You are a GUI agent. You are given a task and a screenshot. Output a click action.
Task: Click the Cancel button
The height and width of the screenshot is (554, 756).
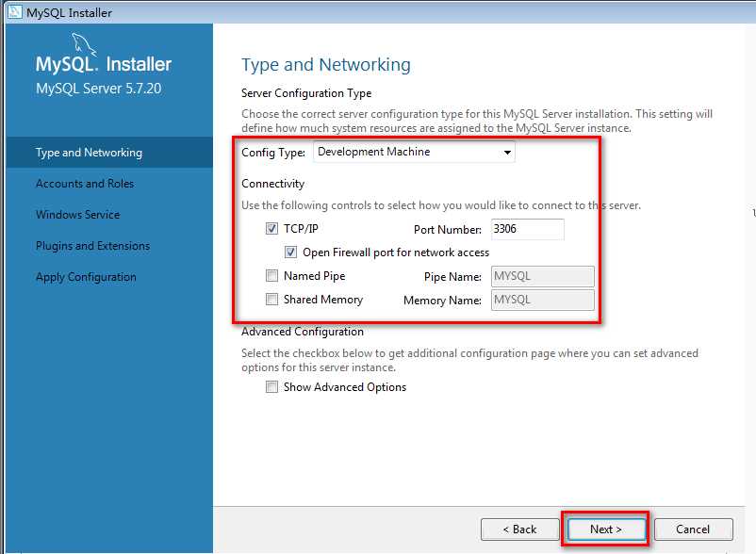(x=694, y=530)
